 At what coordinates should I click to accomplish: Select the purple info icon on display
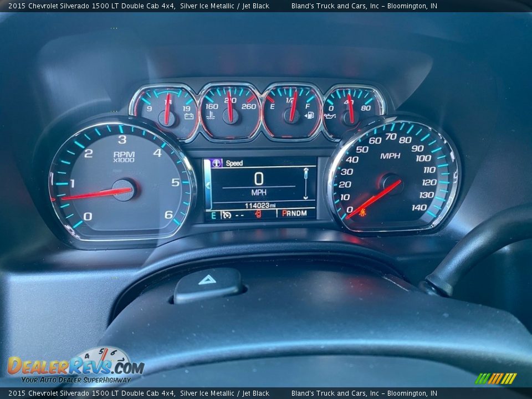pyautogui.click(x=217, y=163)
